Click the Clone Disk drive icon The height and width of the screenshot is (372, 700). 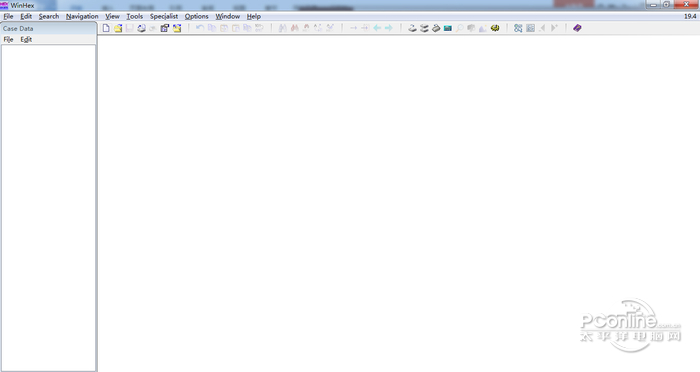click(412, 28)
